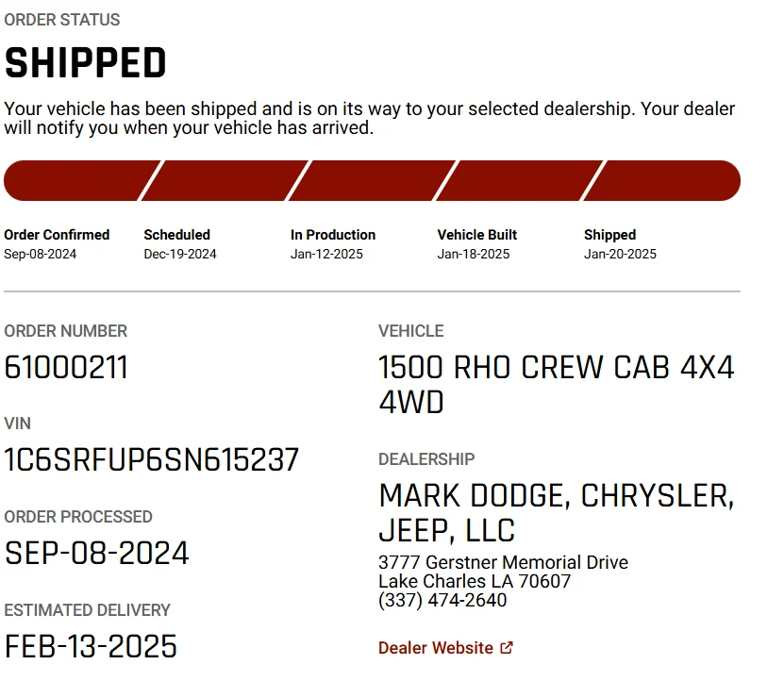Click the Vehicle Built progress segment
784x681 pixels.
click(x=519, y=180)
